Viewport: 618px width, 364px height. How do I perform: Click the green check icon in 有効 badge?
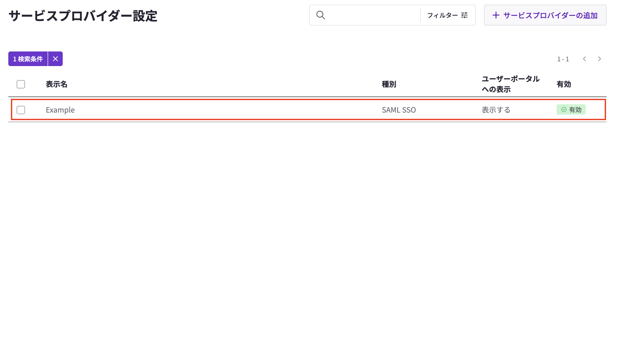(x=564, y=110)
